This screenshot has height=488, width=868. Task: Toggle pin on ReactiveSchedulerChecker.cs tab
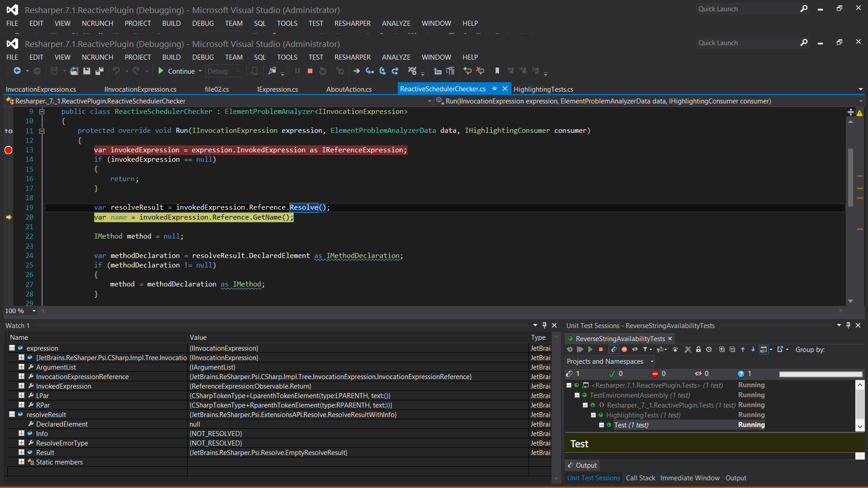coord(495,89)
